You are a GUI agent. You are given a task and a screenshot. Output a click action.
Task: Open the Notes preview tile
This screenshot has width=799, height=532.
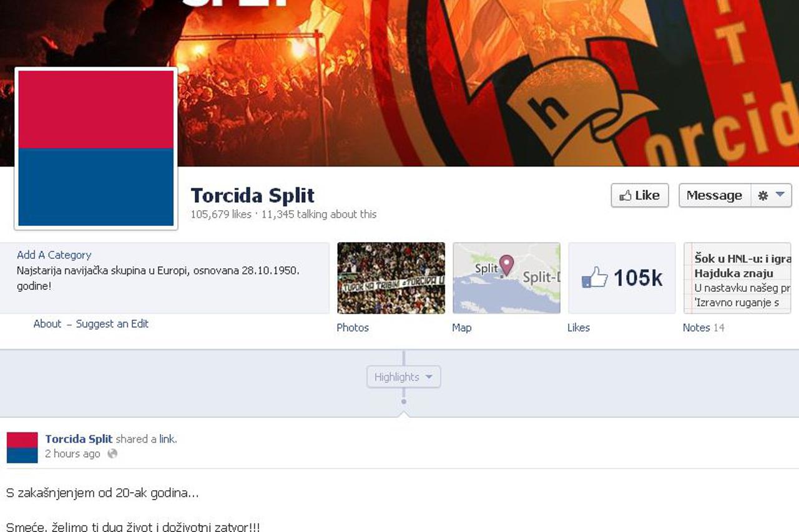pyautogui.click(x=737, y=278)
